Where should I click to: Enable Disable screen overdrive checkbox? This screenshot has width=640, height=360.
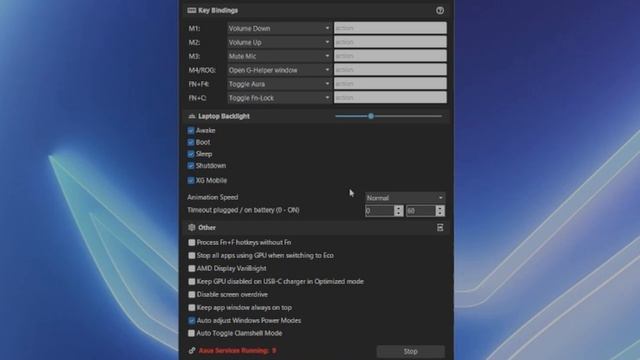[x=191, y=295]
